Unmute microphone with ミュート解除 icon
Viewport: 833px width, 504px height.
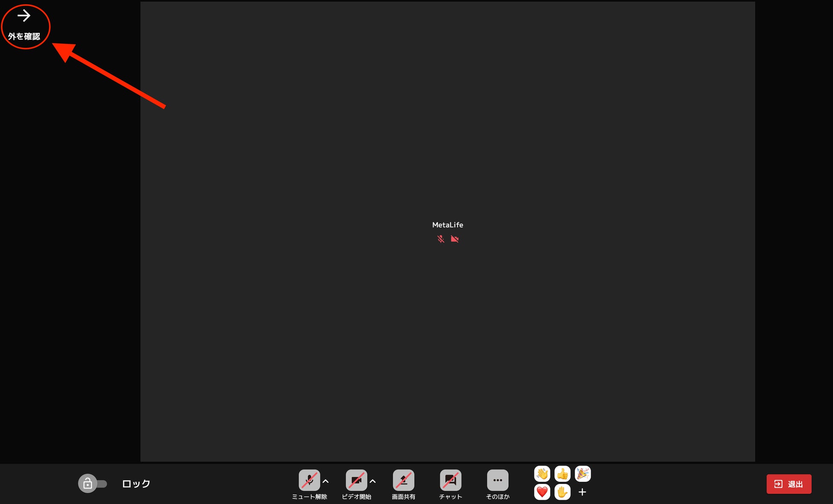pos(309,480)
